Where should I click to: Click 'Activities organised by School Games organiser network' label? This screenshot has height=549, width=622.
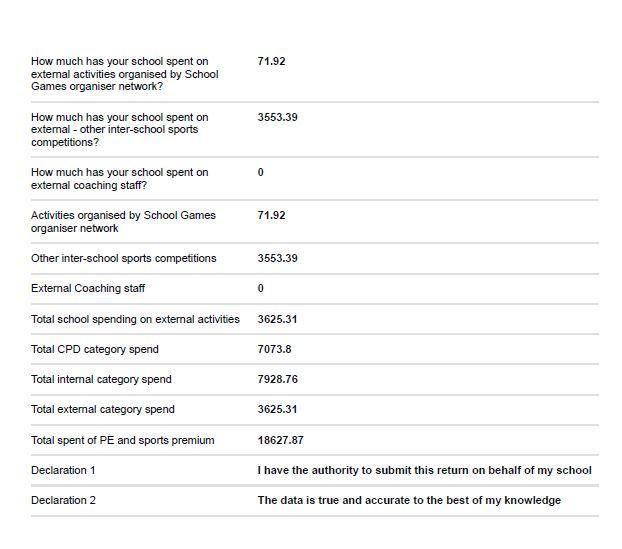point(123,221)
